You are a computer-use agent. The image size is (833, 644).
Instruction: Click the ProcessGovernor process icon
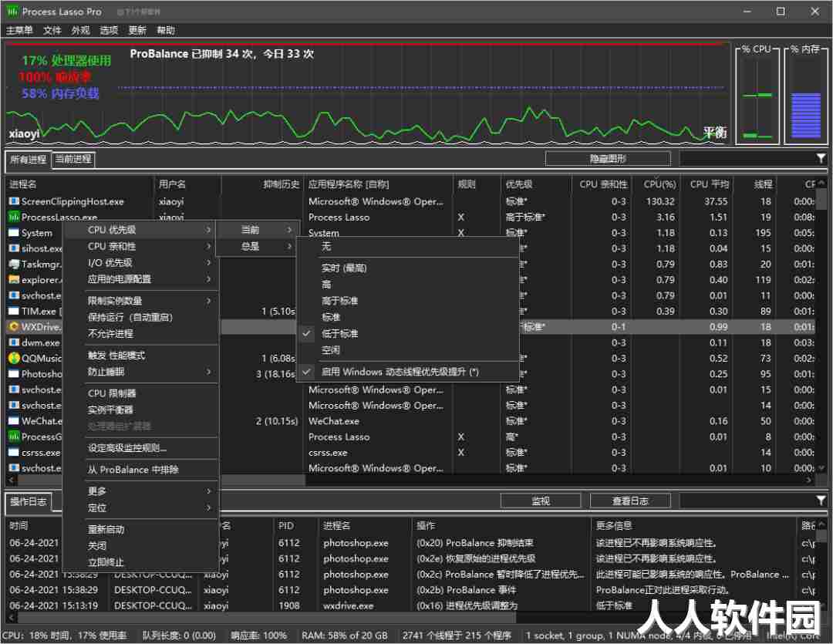click(x=14, y=437)
